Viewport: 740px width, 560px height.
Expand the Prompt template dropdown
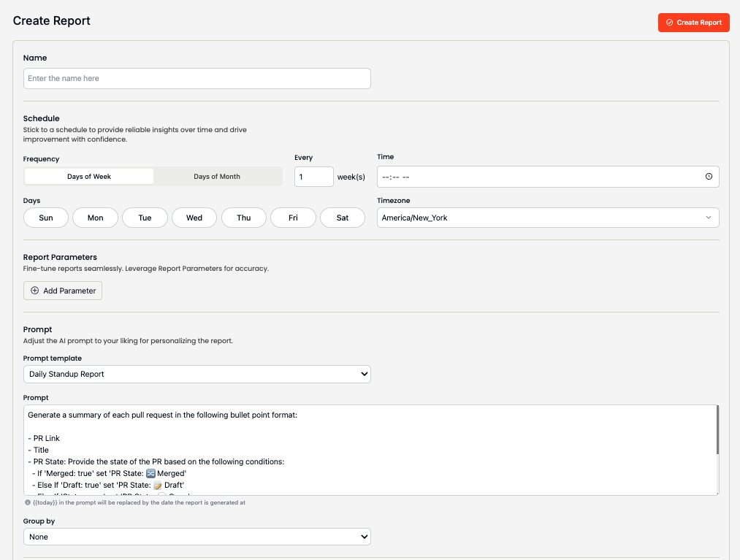tap(197, 374)
